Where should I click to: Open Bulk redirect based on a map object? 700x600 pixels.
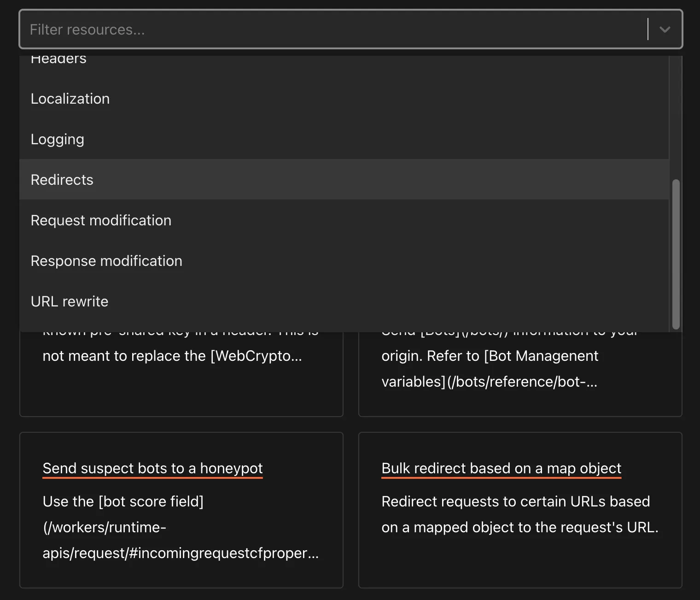click(x=501, y=468)
